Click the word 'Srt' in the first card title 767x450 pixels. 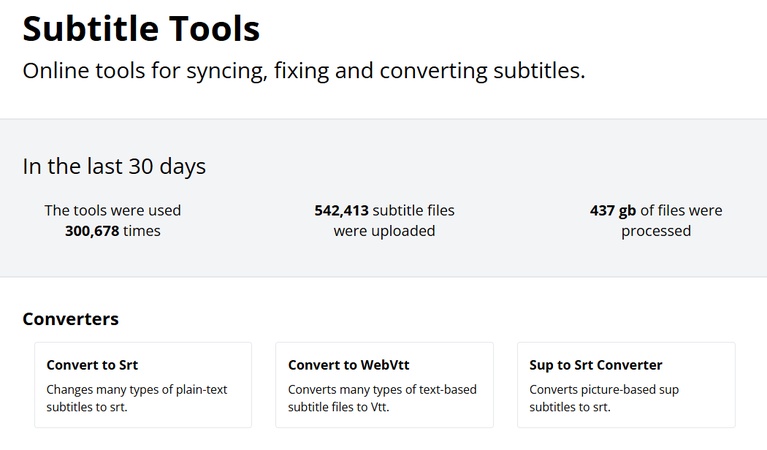127,365
